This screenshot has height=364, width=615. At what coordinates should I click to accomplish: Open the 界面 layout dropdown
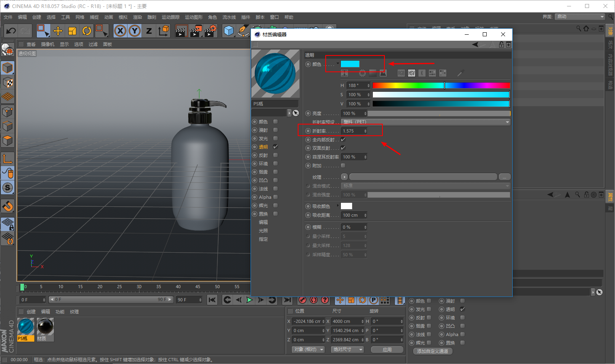click(x=580, y=17)
